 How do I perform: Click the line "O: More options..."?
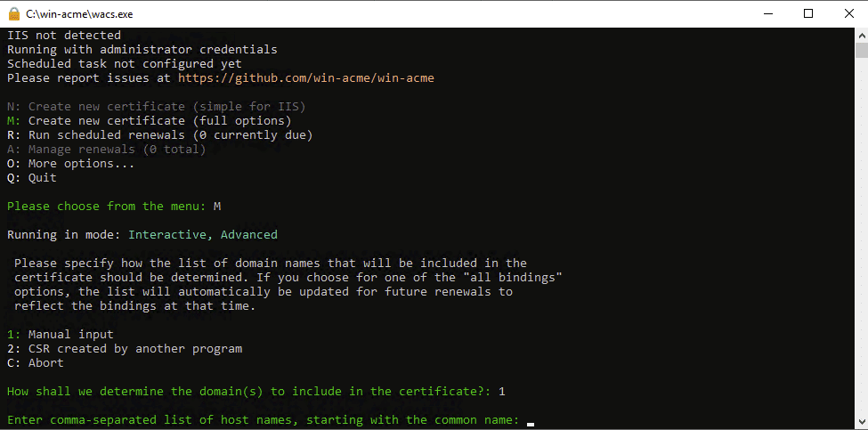(x=71, y=164)
